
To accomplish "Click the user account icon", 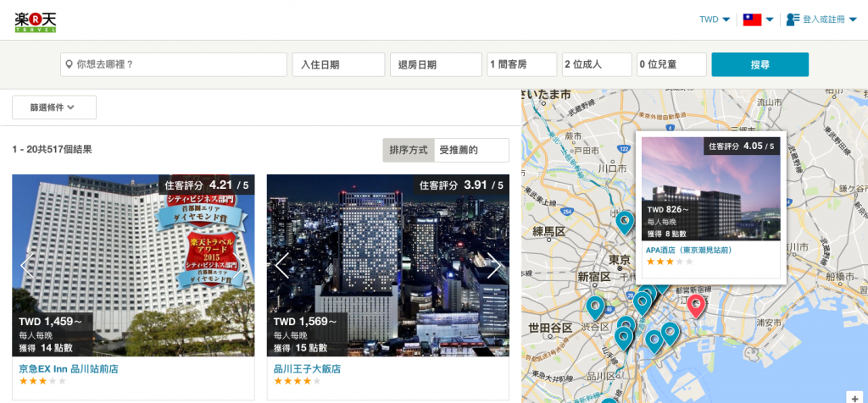I will [x=793, y=19].
